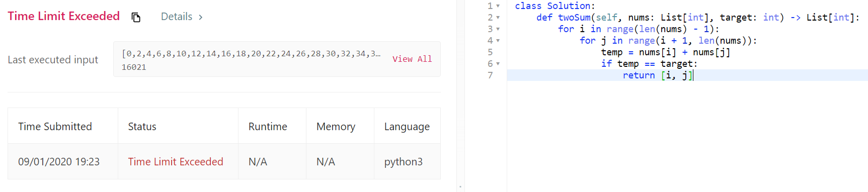
Task: Collapse code fold arrow on line 1
Action: (498, 6)
